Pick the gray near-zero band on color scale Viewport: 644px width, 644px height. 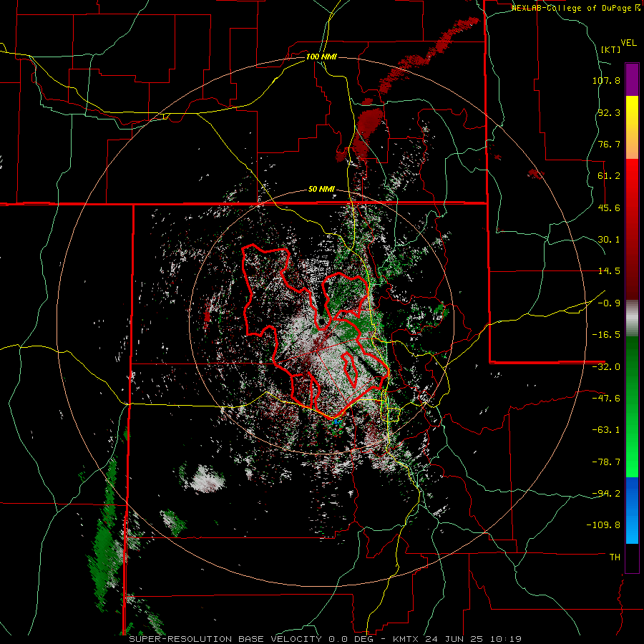pos(632,318)
